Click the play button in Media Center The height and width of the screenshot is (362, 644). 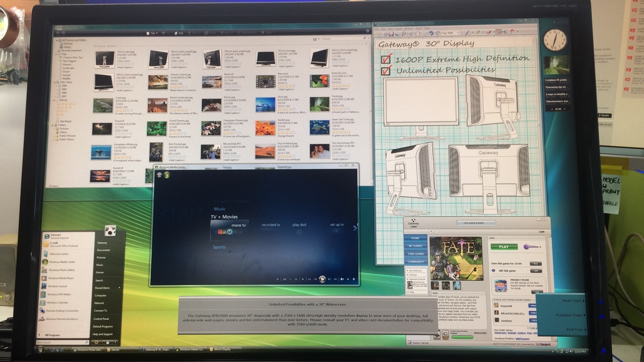322,279
